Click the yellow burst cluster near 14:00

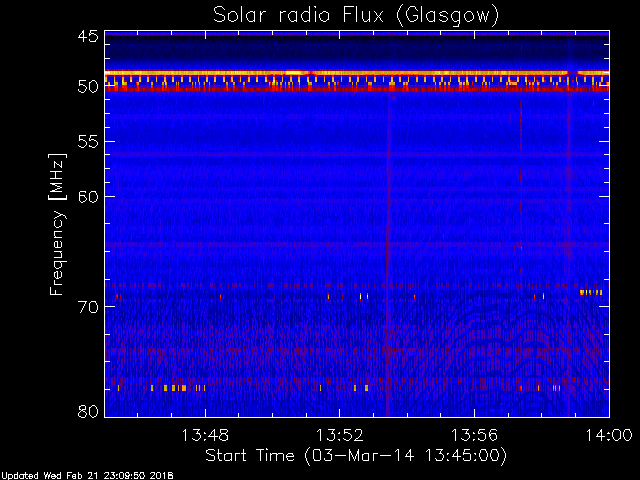point(591,292)
